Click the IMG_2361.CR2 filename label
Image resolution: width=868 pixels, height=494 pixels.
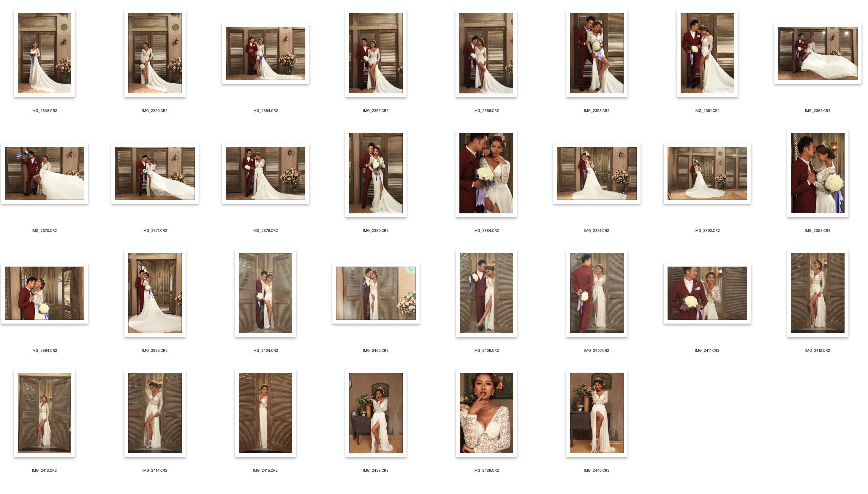pyautogui.click(x=707, y=111)
